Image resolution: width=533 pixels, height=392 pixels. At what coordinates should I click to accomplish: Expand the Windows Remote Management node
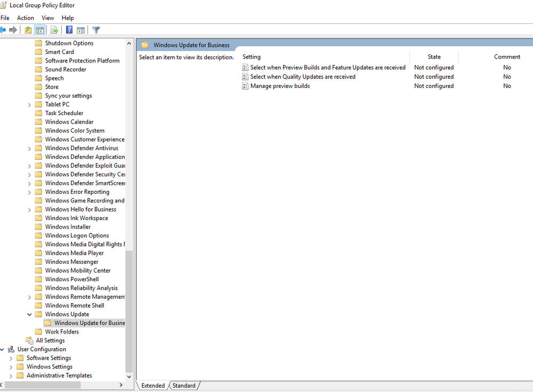[x=29, y=297]
